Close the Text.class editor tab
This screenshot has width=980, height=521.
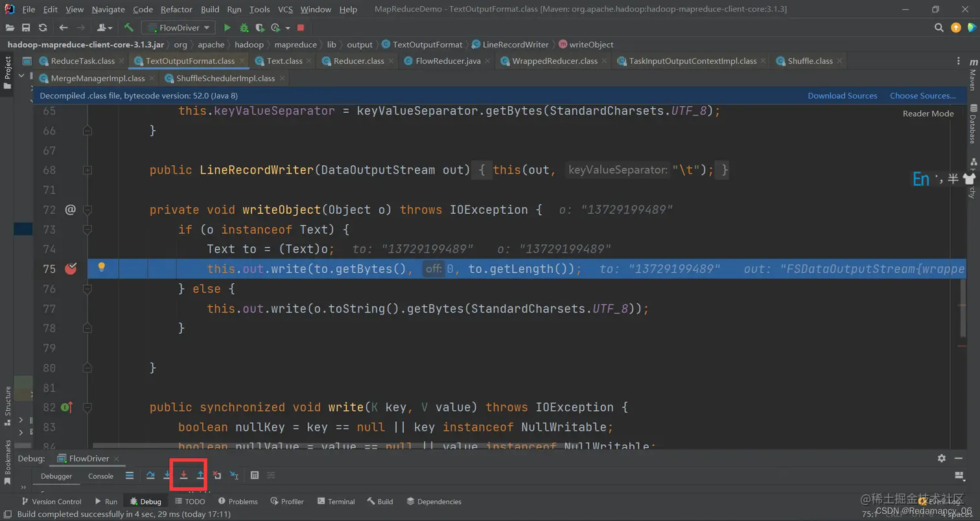309,61
